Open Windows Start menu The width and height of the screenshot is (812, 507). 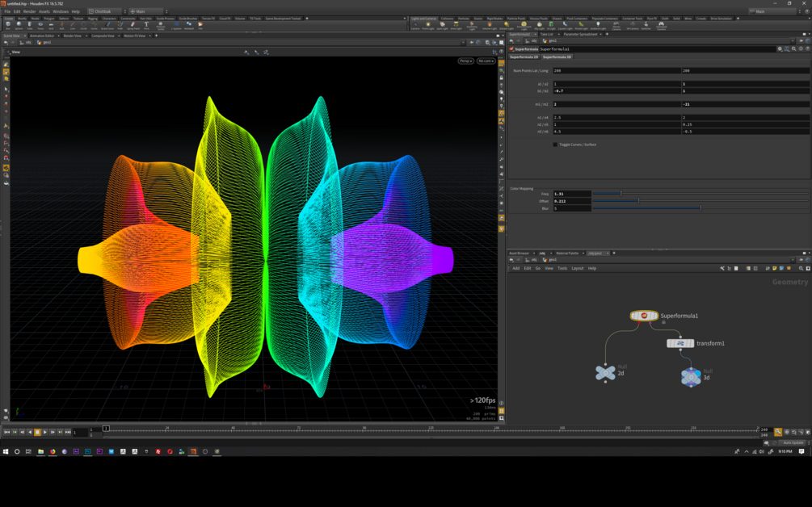(x=6, y=451)
